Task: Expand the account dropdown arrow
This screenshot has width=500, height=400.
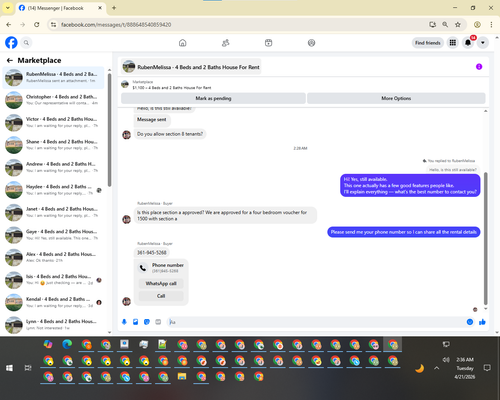Action: pyautogui.click(x=483, y=43)
